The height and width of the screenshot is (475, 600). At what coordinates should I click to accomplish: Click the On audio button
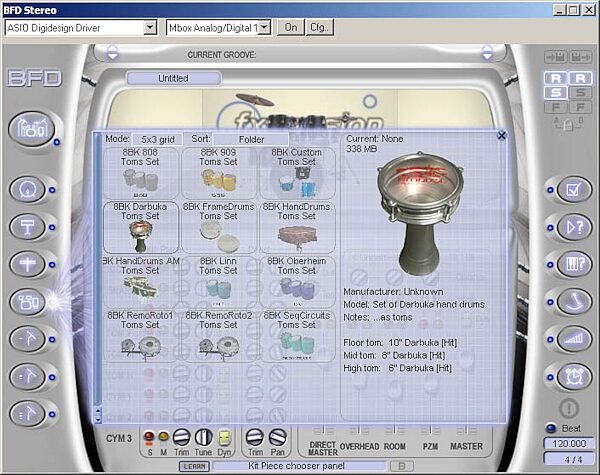(x=291, y=28)
